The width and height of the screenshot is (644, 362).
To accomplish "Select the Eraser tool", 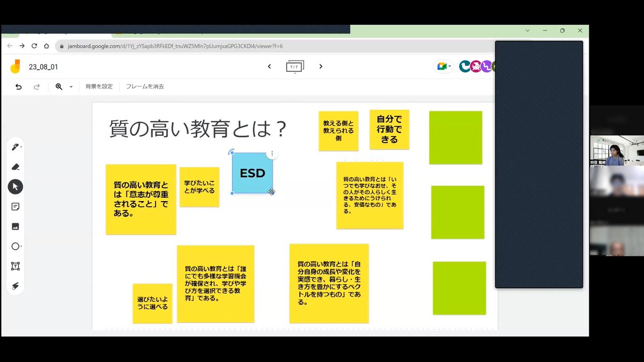I will coord(16,166).
